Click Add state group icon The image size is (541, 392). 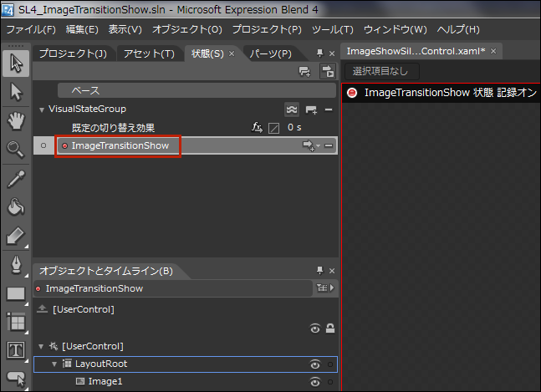304,72
